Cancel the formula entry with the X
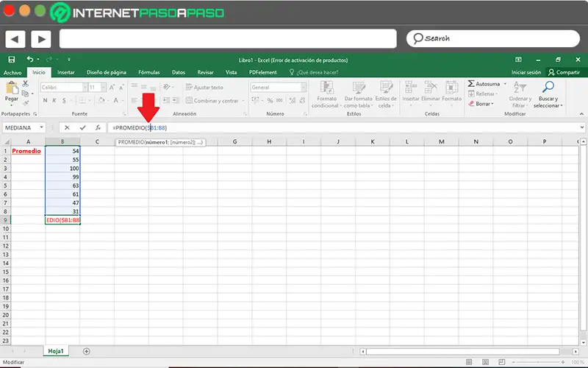Image resolution: width=588 pixels, height=368 pixels. tap(67, 127)
